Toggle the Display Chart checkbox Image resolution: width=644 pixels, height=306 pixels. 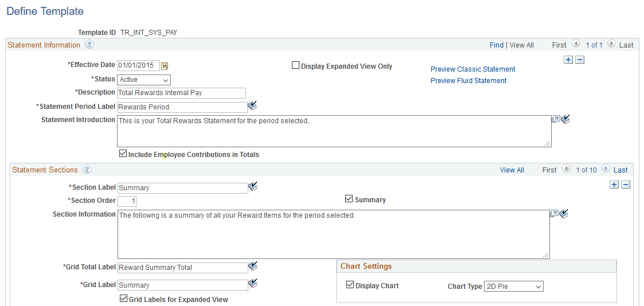click(350, 285)
